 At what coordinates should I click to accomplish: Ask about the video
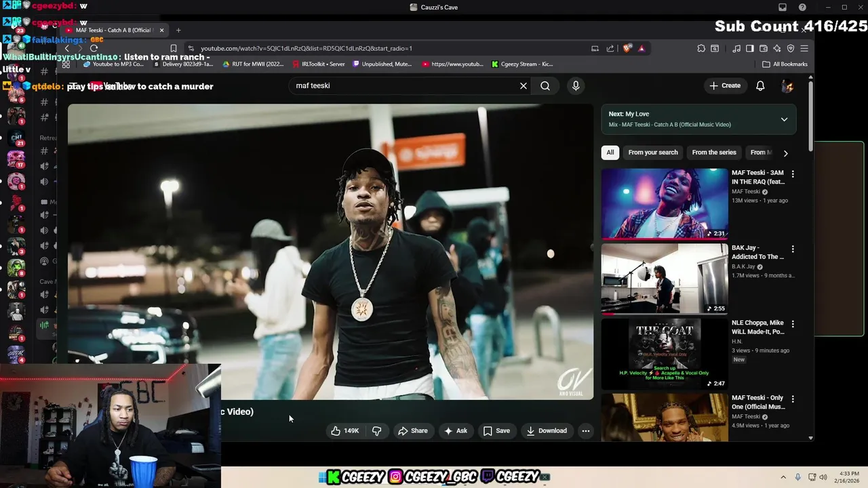(455, 430)
